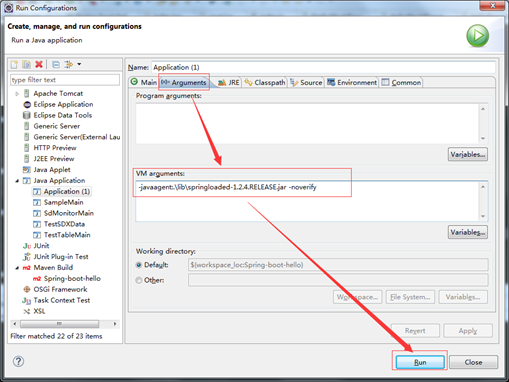509x382 pixels.
Task: Click inside the VM arguments text area
Action: (307, 201)
